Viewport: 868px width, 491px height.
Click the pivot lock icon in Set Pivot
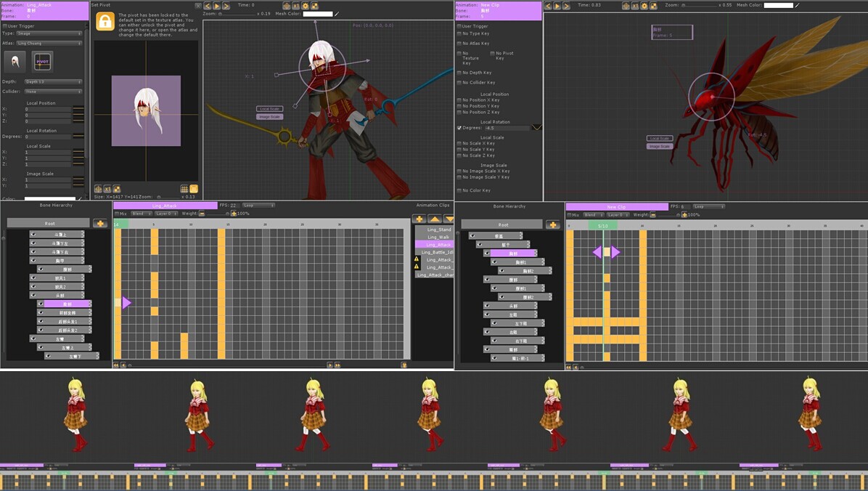pyautogui.click(x=105, y=22)
